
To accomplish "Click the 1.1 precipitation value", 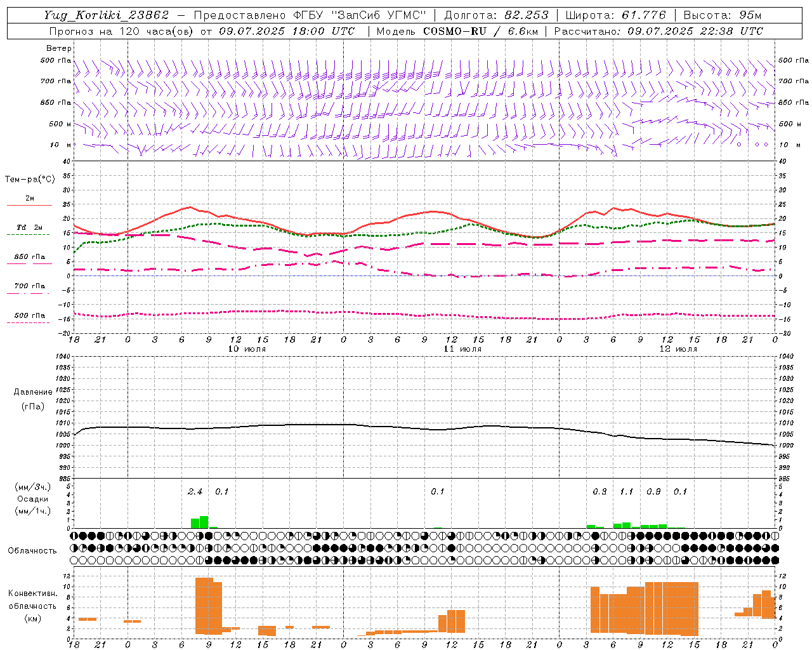I will point(626,492).
